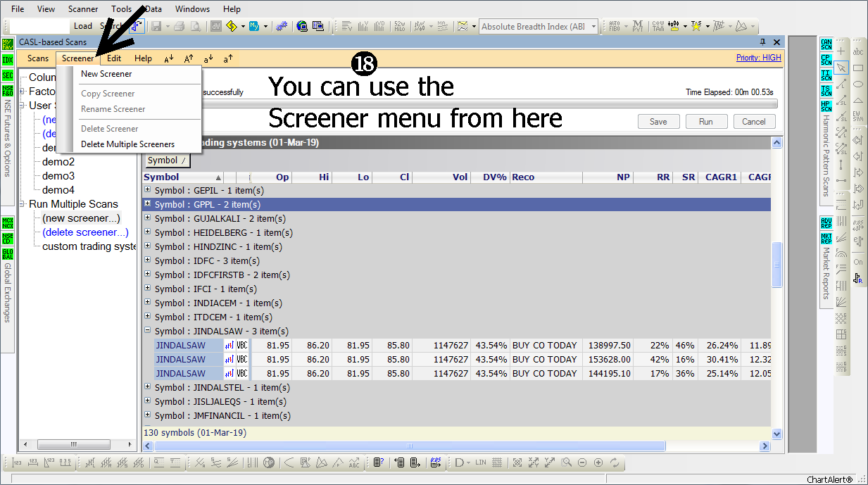Click the GLOBAL exchanges icon

[x=8, y=253]
